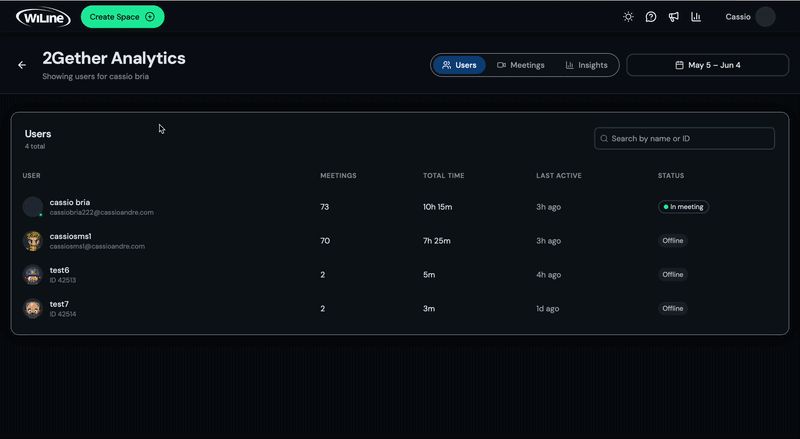The height and width of the screenshot is (439, 800).
Task: Select cassiosms1 avatar image
Action: 33,240
